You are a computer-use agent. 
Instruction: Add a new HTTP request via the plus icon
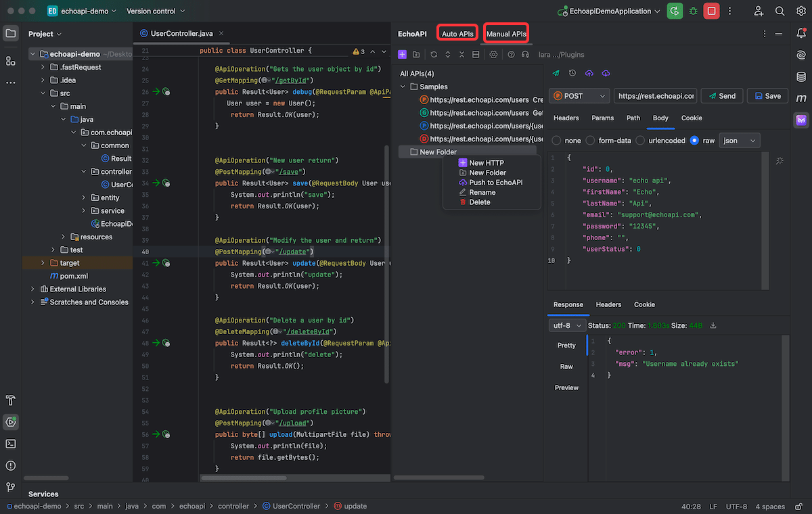401,54
